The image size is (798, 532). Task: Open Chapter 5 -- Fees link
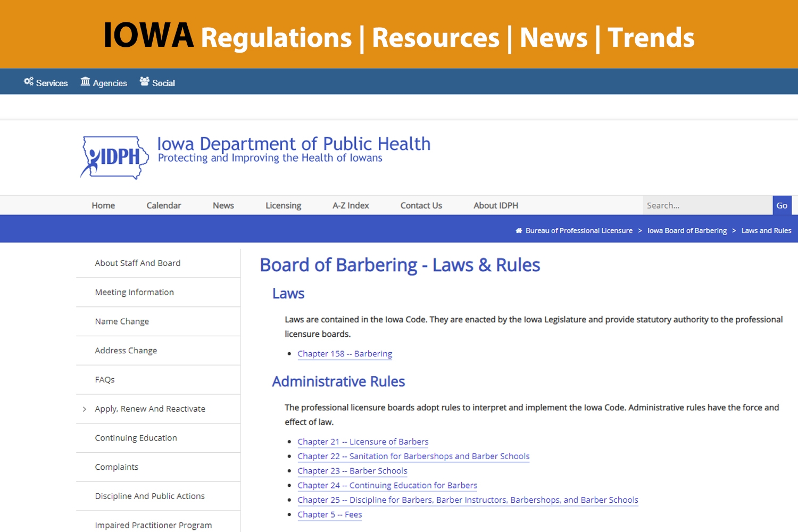(330, 514)
